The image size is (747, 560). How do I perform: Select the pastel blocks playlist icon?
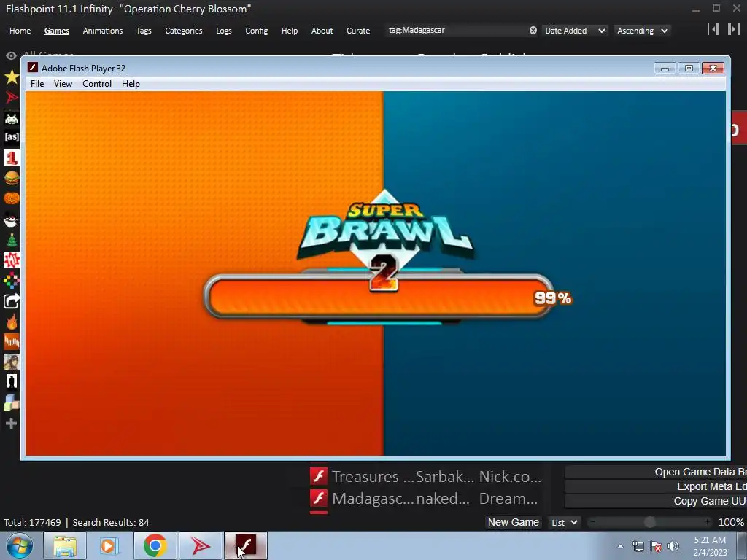point(12,402)
